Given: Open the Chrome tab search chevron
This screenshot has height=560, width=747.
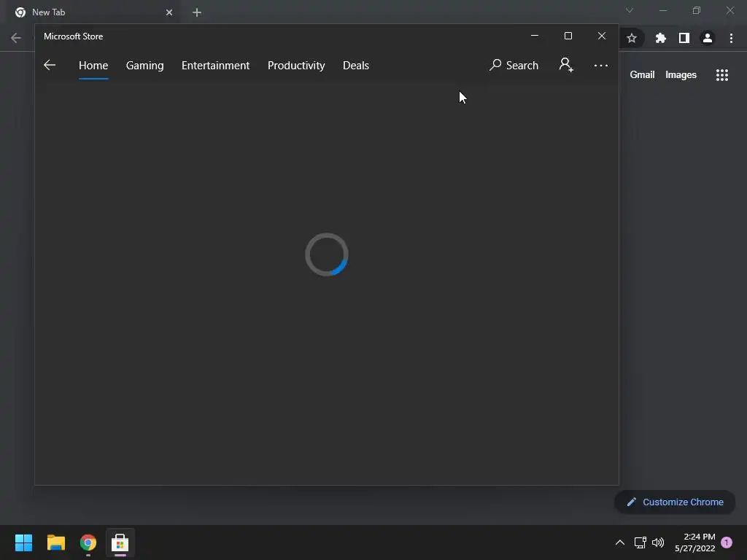Looking at the screenshot, I should click(x=630, y=10).
